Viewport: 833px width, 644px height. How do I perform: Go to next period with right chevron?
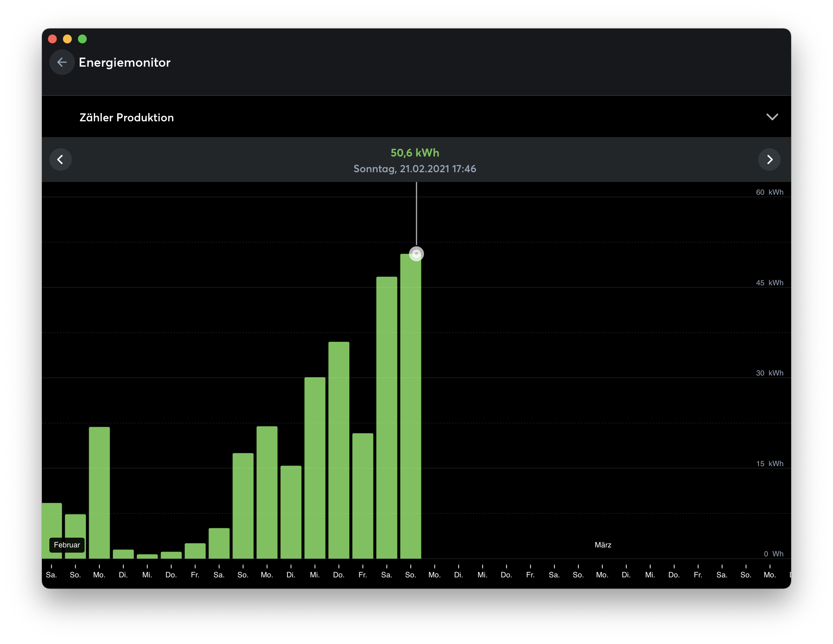point(769,160)
